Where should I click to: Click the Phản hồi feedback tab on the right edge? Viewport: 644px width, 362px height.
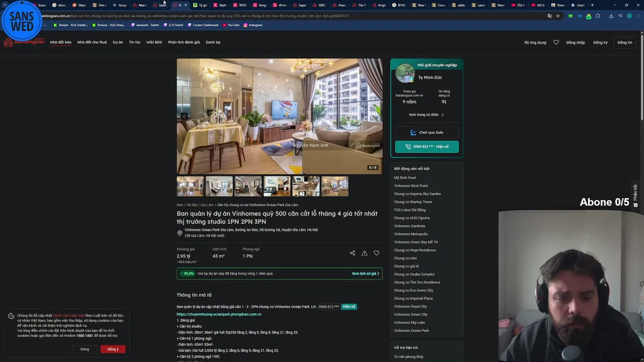point(635,196)
